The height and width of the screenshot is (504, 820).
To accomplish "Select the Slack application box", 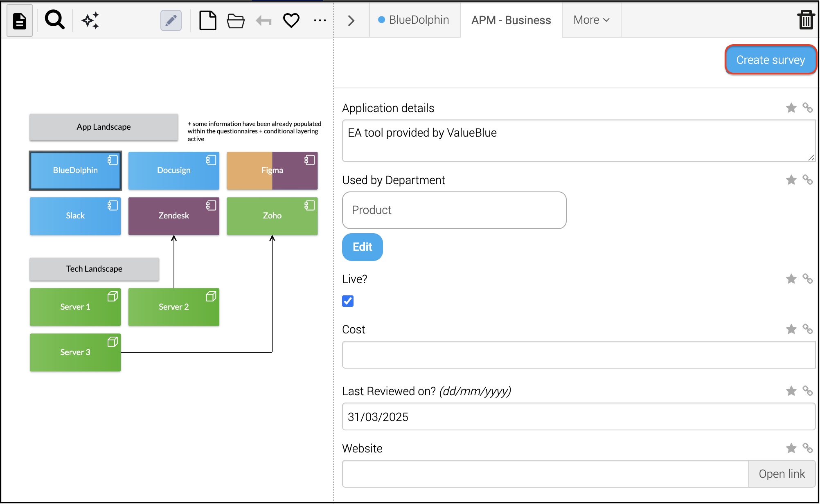I will point(75,216).
